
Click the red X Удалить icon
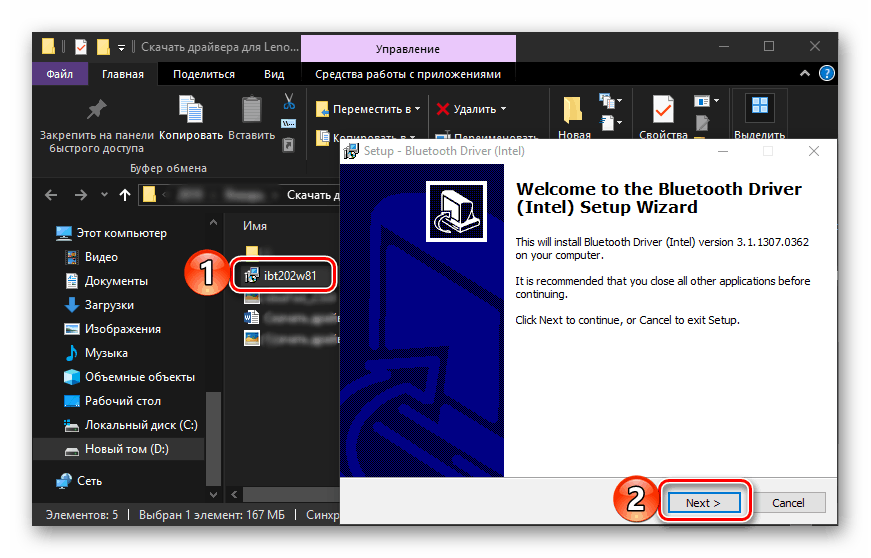point(443,109)
